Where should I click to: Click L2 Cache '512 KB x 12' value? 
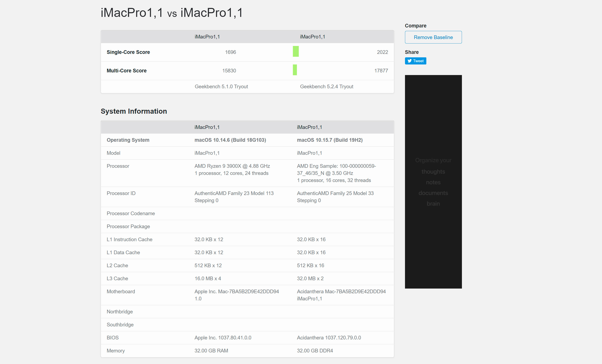tap(208, 265)
